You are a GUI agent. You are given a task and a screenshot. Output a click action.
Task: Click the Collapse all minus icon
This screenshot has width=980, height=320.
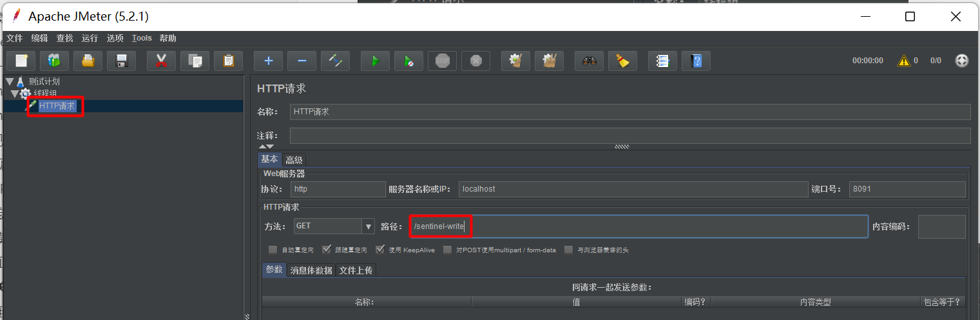(x=302, y=61)
